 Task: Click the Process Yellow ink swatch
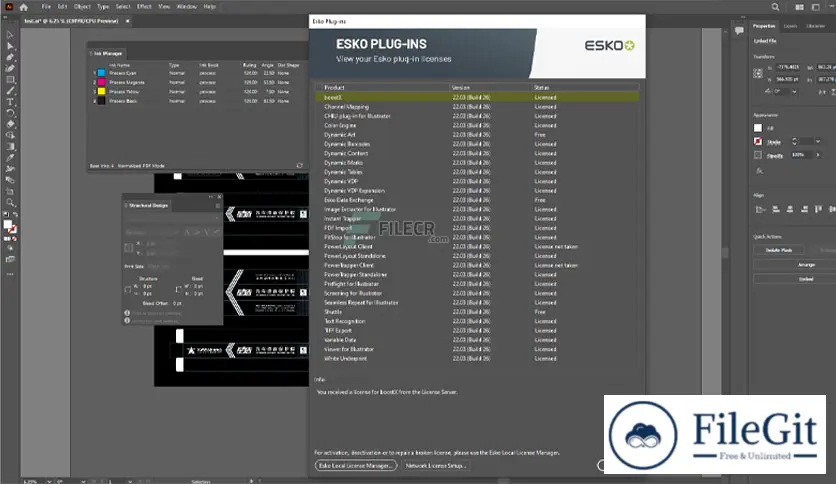101,92
